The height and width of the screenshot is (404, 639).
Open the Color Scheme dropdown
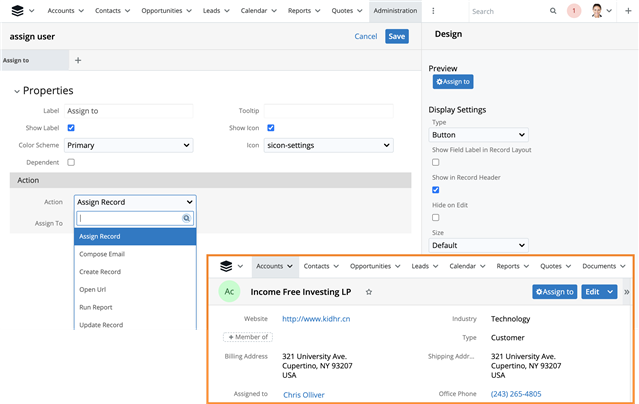[128, 145]
